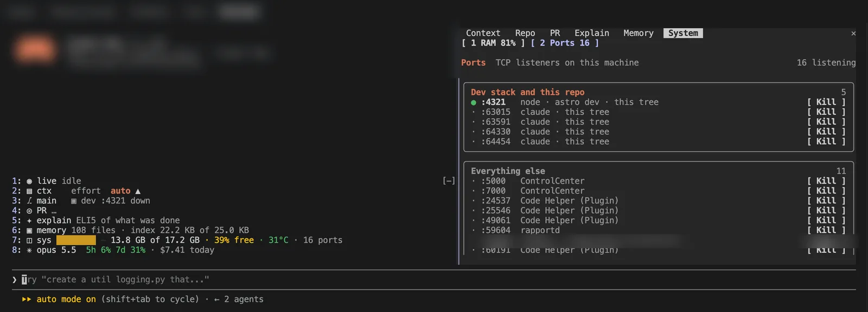
Task: Collapse the panel with the [–] control
Action: (x=449, y=181)
